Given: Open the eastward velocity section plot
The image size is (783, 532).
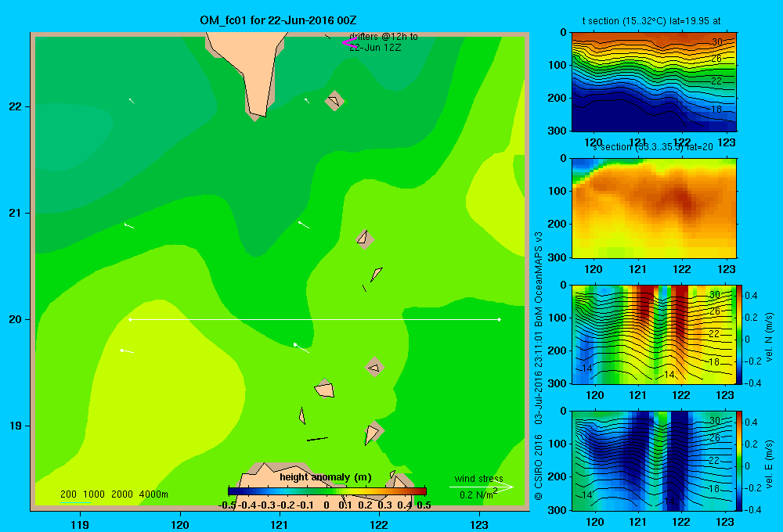Looking at the screenshot, I should [654, 461].
